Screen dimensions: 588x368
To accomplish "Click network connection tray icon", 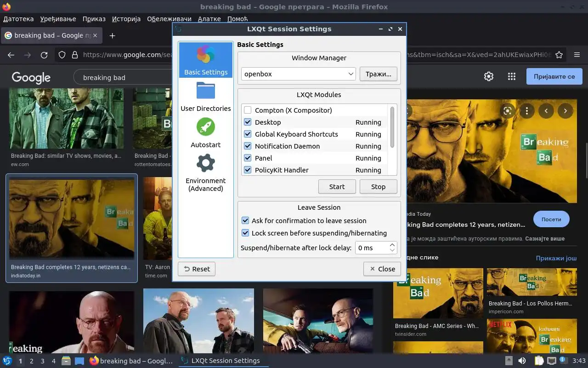I will coord(552,361).
